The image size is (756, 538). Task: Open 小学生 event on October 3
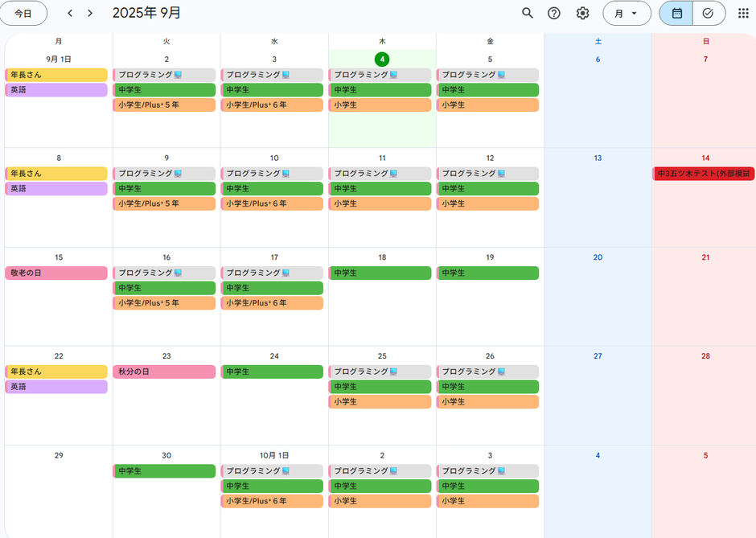pos(487,501)
